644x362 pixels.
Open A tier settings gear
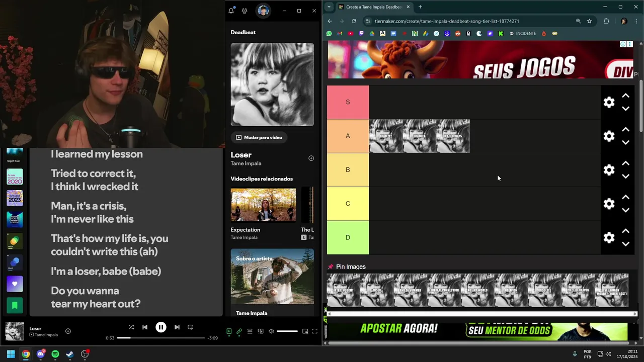pyautogui.click(x=609, y=136)
